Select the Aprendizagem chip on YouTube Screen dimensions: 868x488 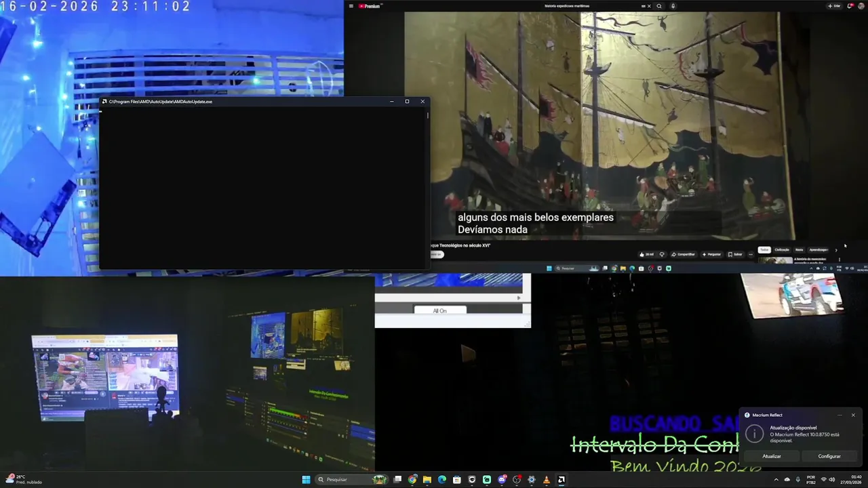click(x=818, y=250)
